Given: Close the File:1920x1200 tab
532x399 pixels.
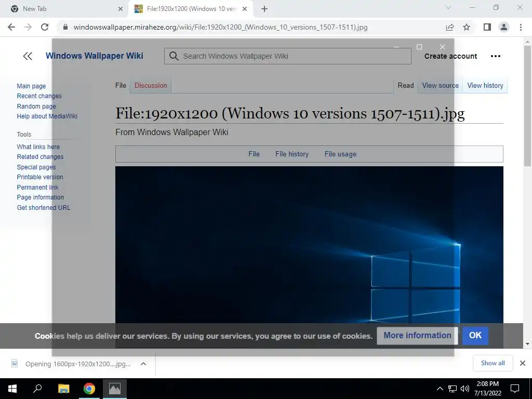Looking at the screenshot, I should pos(245,9).
